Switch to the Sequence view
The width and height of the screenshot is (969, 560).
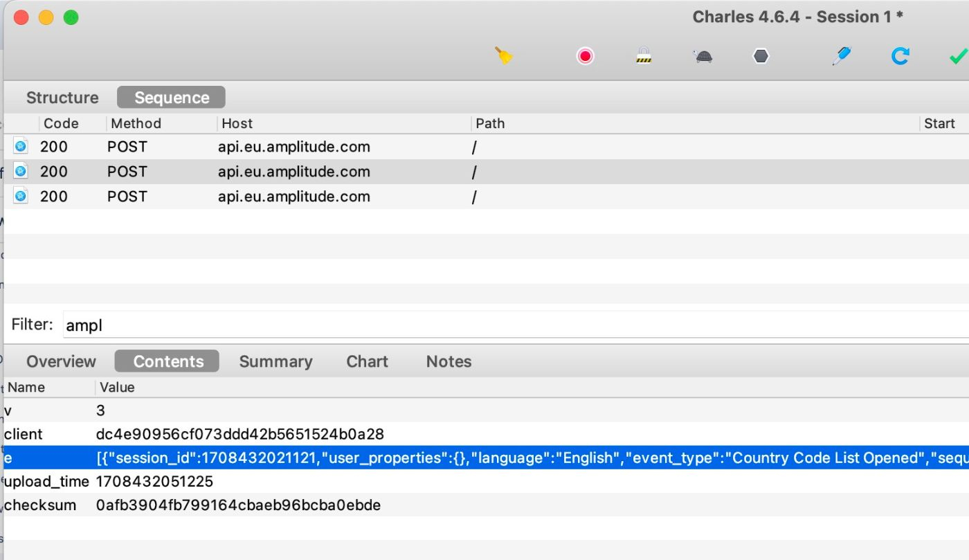[170, 97]
